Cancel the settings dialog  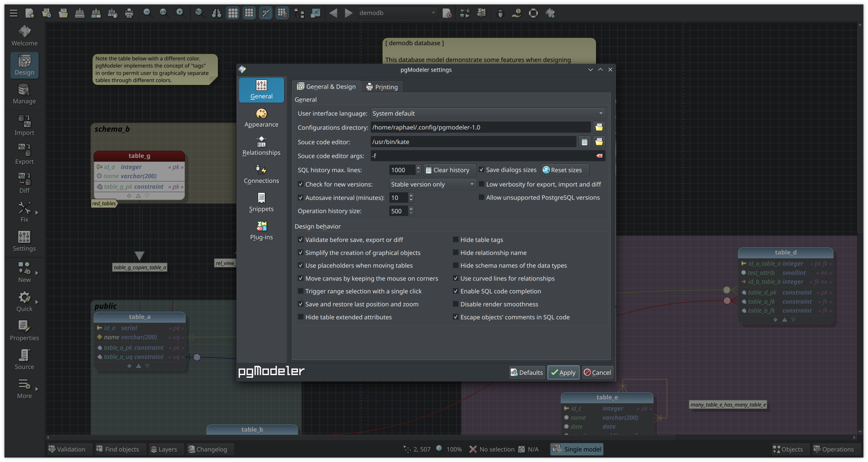click(x=598, y=373)
